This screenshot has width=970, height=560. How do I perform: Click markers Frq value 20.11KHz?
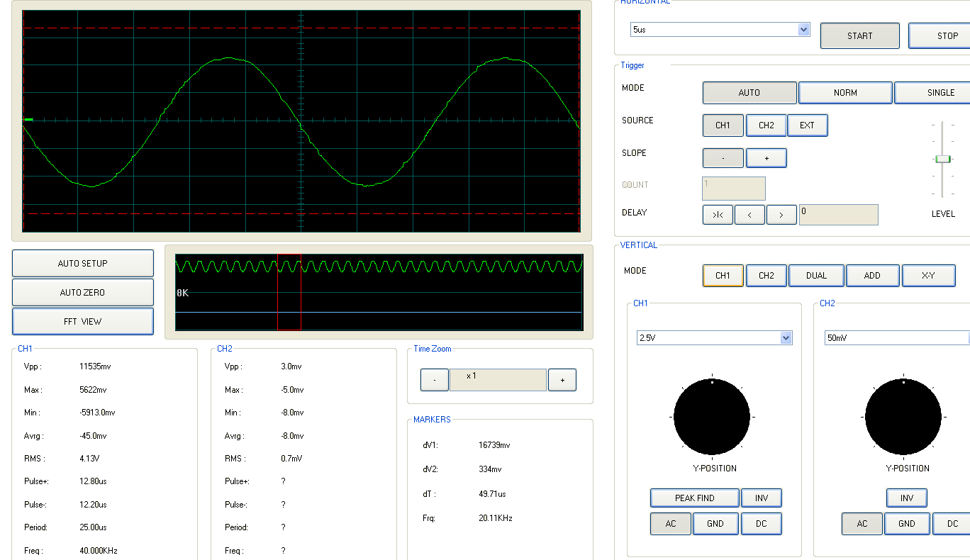pos(495,518)
